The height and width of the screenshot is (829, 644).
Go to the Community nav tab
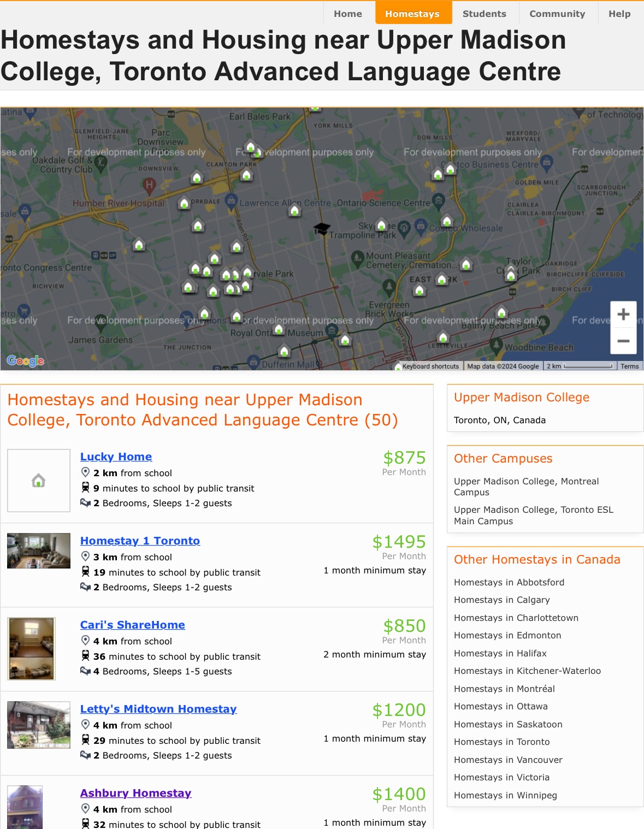pos(557,14)
